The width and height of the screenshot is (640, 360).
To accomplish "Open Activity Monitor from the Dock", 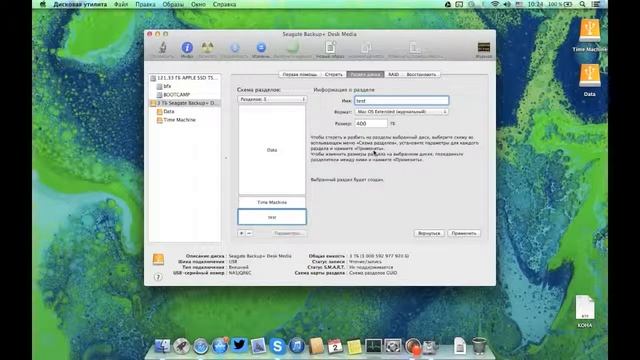I will (x=373, y=346).
